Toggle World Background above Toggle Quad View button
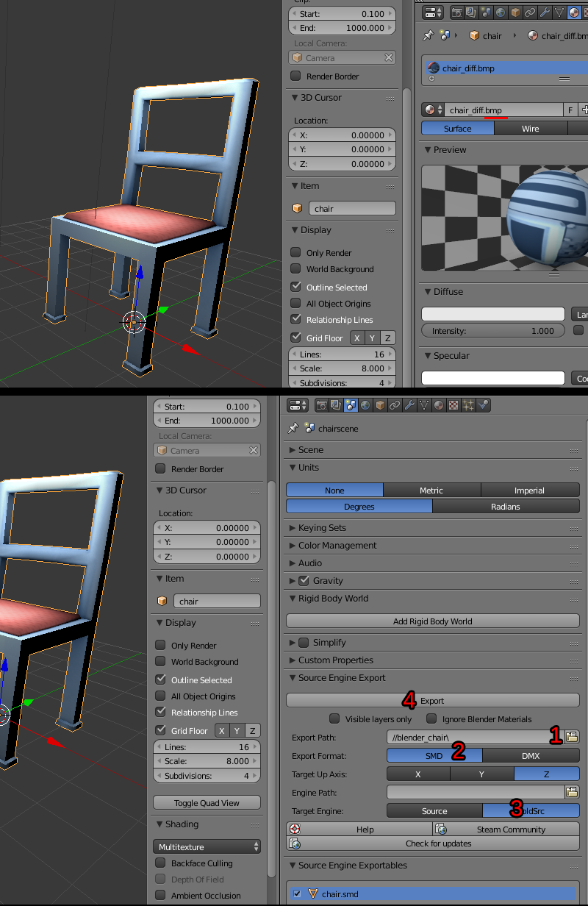 click(160, 661)
